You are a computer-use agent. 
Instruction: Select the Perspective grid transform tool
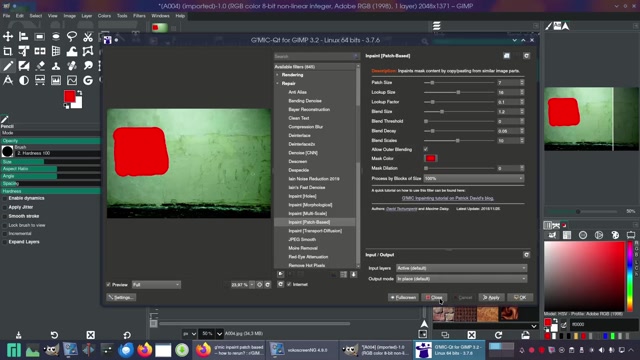click(x=56, y=51)
